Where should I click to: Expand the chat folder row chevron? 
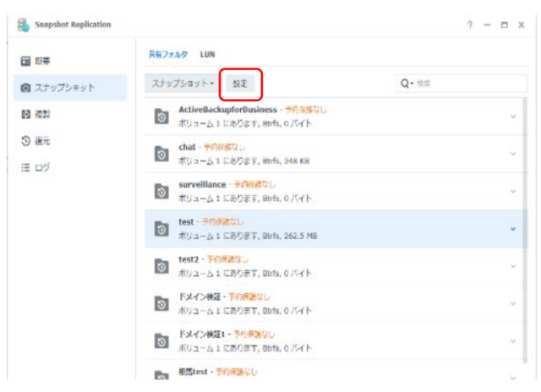(x=512, y=154)
